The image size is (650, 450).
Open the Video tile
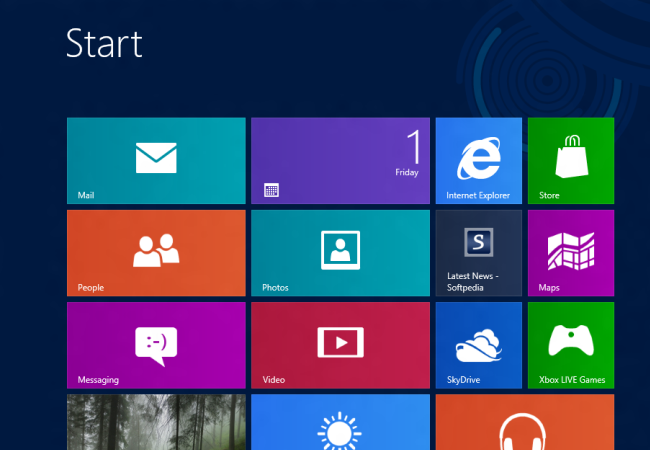click(340, 345)
